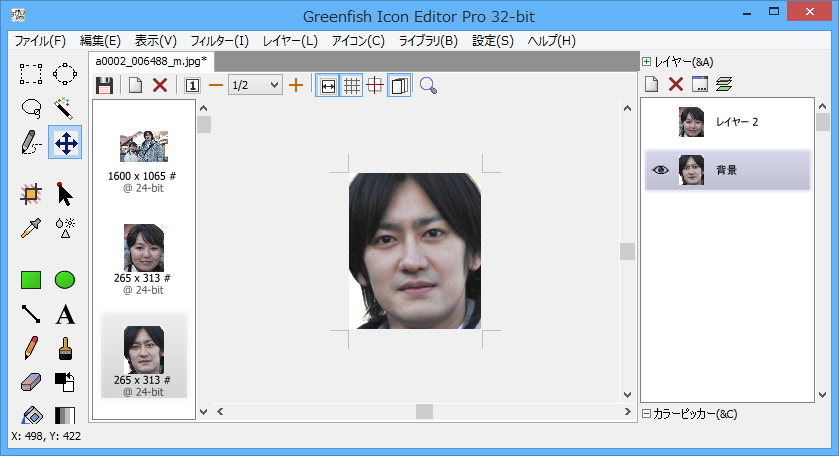
Task: Create new page in document toolbar
Action: 135,86
